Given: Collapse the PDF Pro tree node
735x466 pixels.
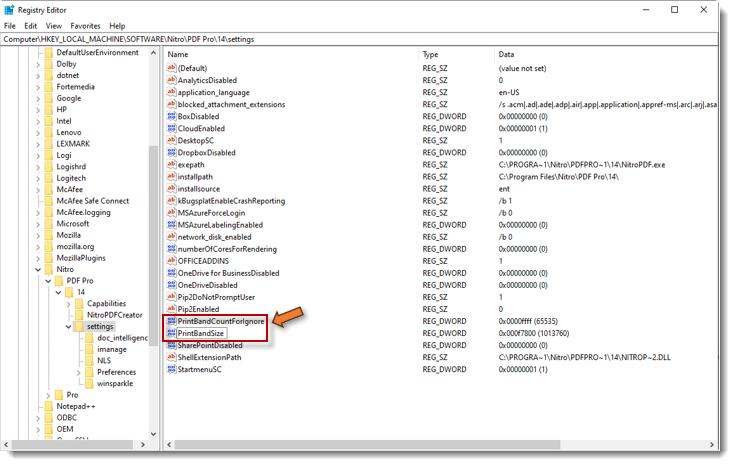Looking at the screenshot, I should 48,281.
